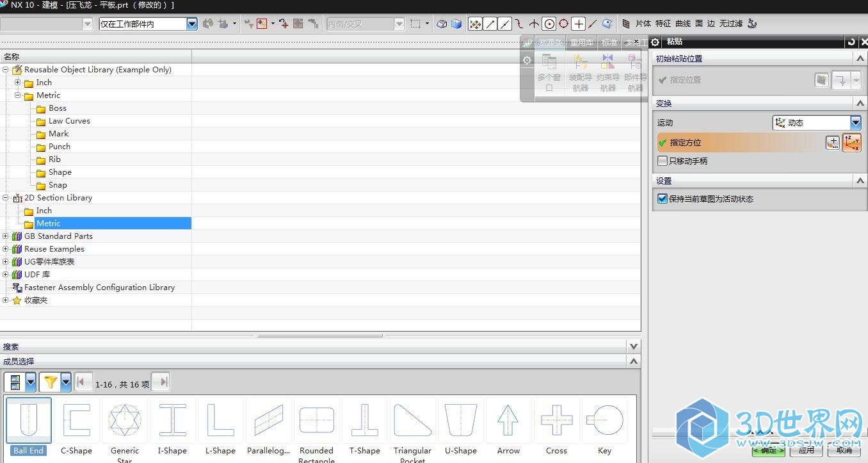Click the paste dialog settings gear icon
868x463 pixels.
click(655, 42)
